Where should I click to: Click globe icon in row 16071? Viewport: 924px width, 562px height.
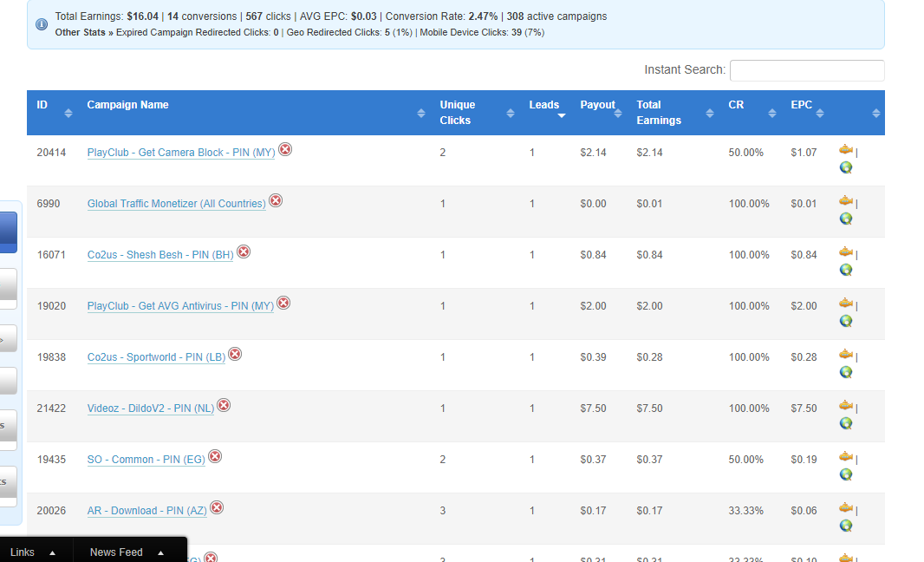pos(846,270)
